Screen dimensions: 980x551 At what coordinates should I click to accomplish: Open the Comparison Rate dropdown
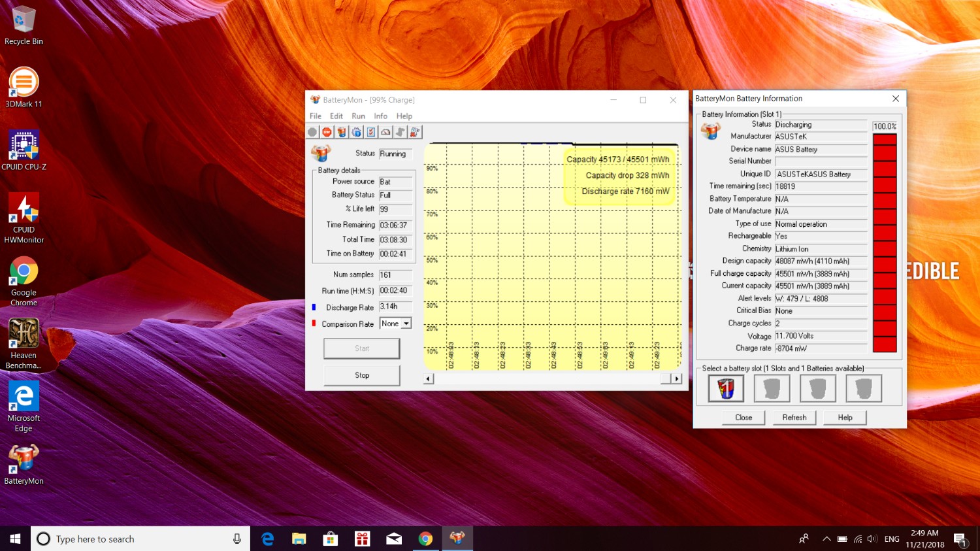[406, 324]
